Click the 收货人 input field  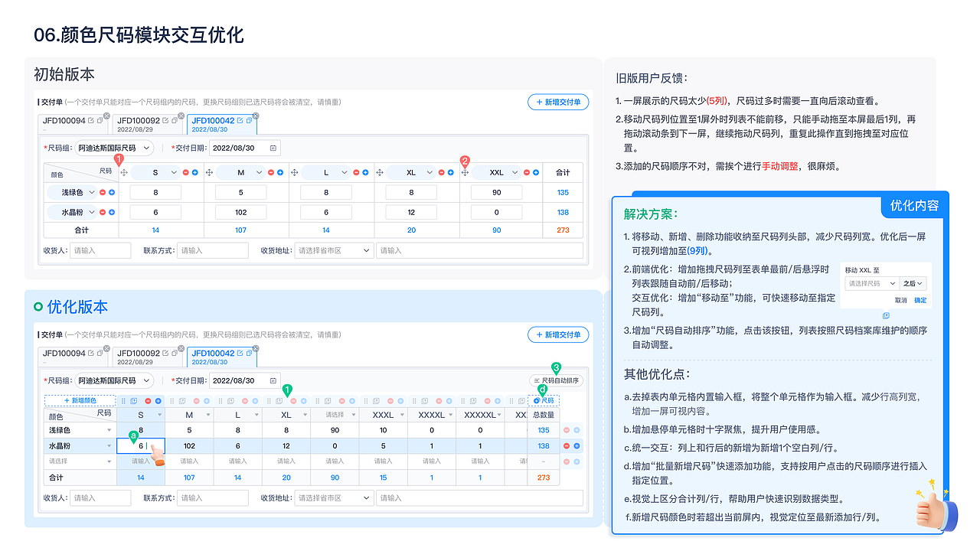tap(100, 250)
